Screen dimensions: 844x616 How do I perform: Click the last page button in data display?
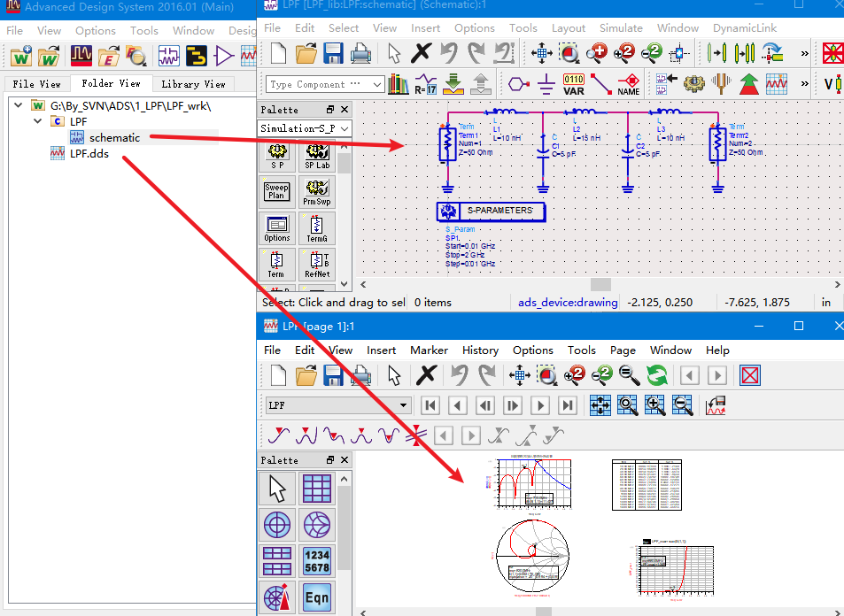click(x=568, y=405)
